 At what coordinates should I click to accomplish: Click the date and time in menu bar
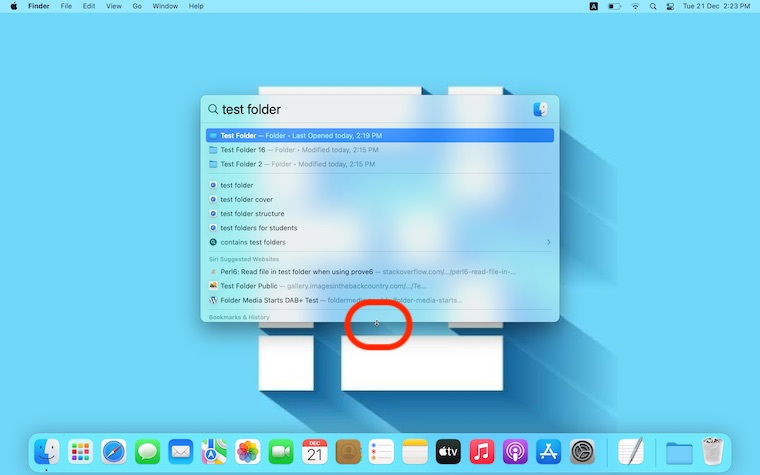click(x=716, y=6)
